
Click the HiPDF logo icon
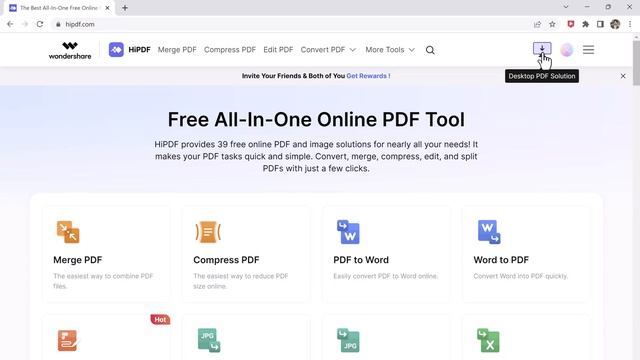[116, 50]
